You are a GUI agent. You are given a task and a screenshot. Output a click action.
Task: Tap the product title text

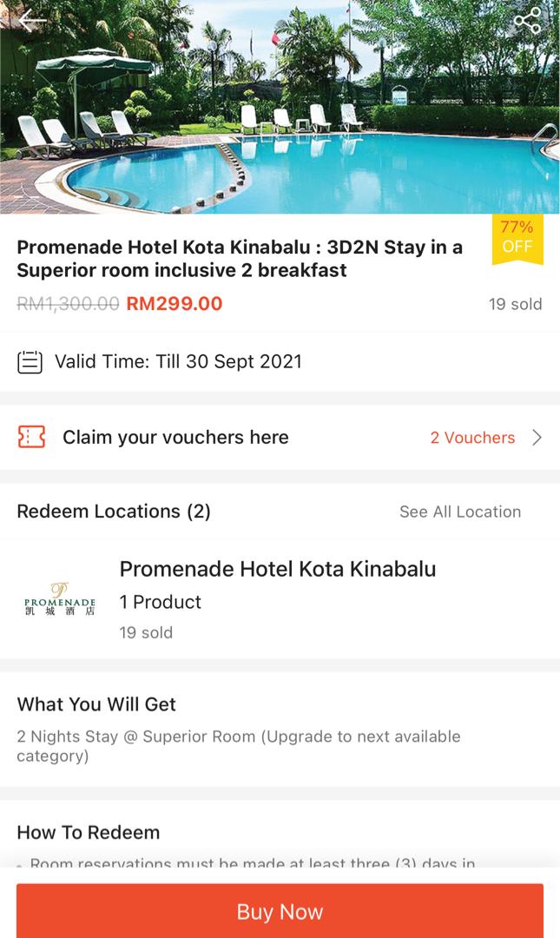tap(240, 258)
